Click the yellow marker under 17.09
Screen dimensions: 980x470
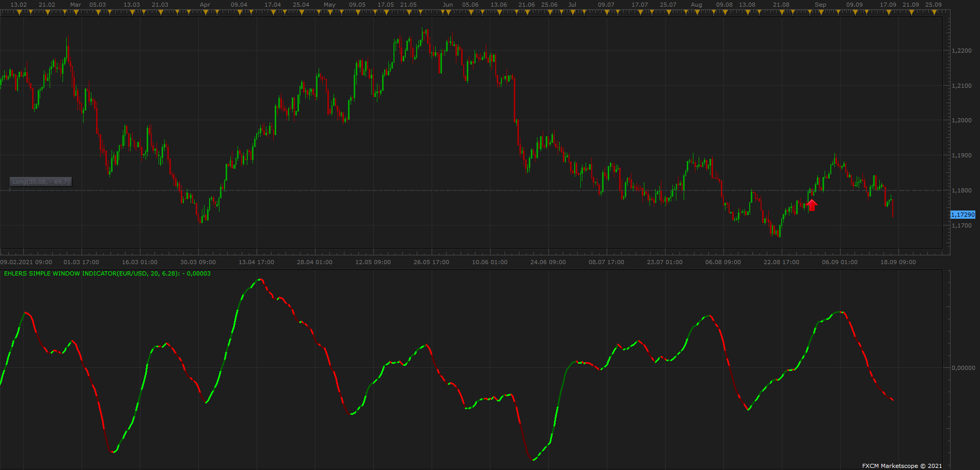[x=889, y=12]
